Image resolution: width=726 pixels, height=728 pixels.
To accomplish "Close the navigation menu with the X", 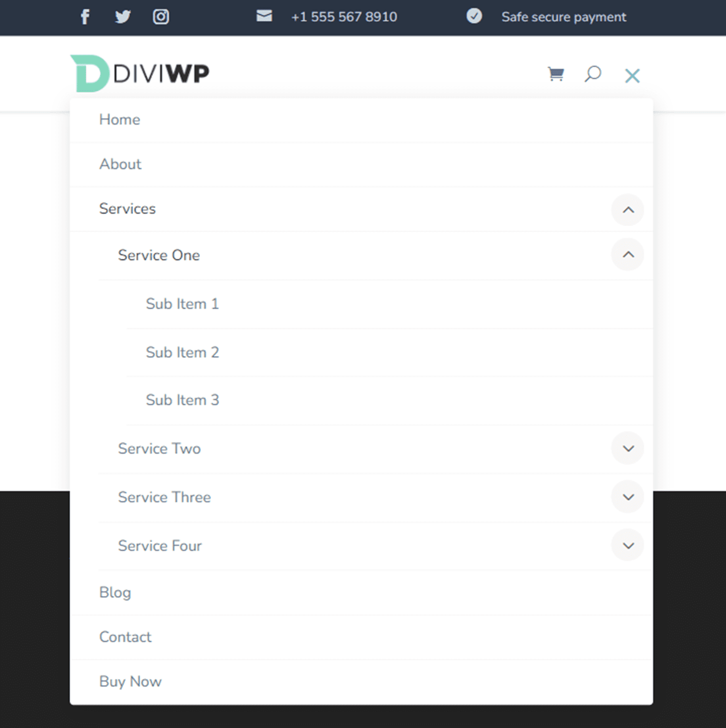I will (632, 75).
